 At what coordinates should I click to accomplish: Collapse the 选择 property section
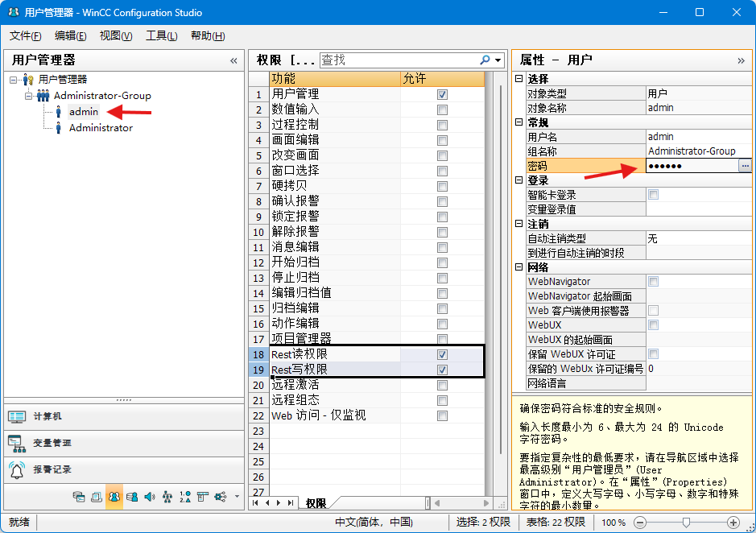(x=518, y=79)
